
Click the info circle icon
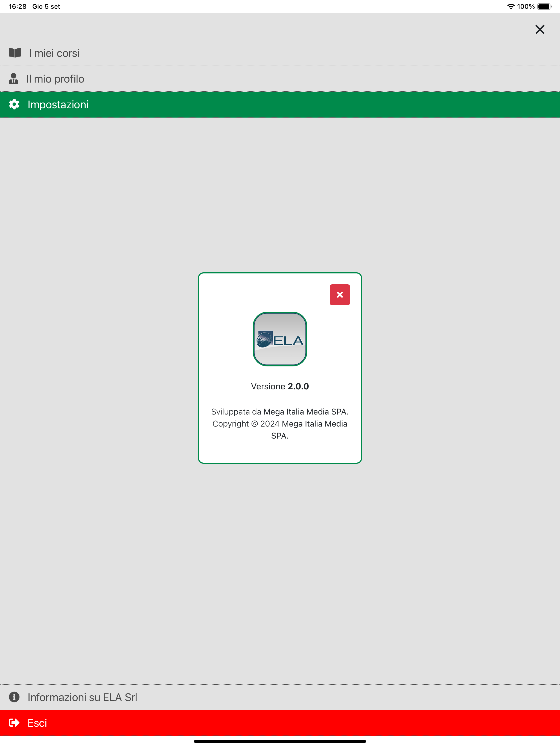coord(14,697)
